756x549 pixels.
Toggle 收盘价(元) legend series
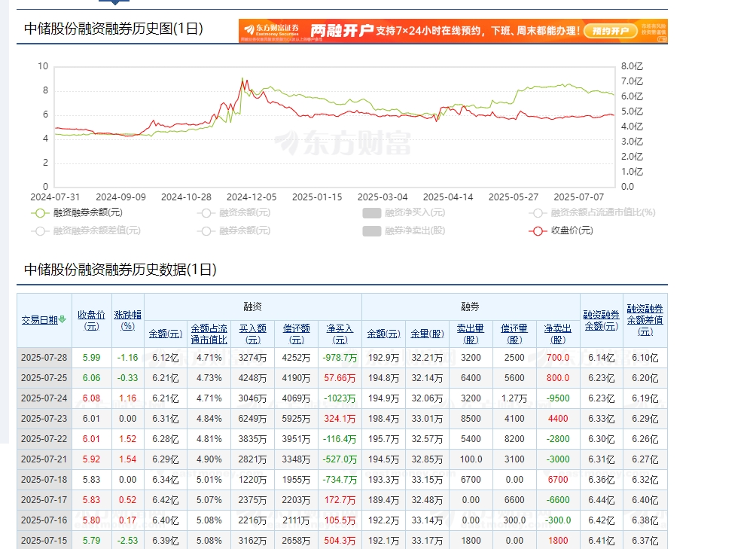pyautogui.click(x=561, y=230)
